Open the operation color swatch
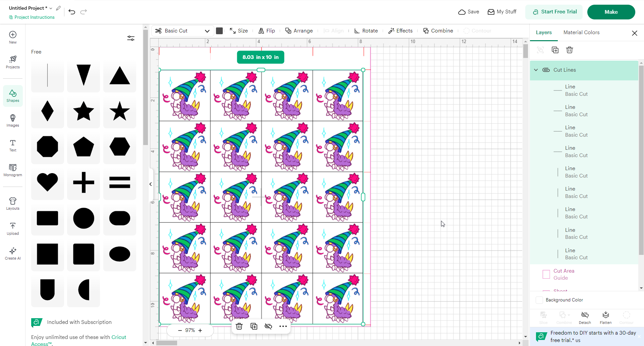Screen dimensions: 644x346 point(219,31)
